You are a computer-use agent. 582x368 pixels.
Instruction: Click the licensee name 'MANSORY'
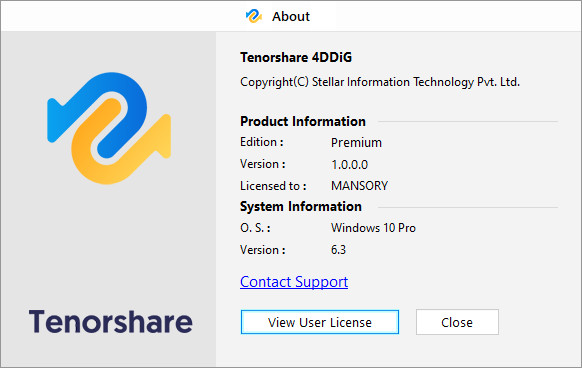(359, 186)
